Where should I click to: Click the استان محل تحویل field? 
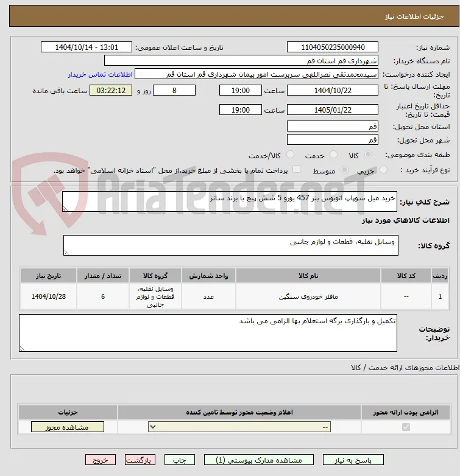(333, 126)
